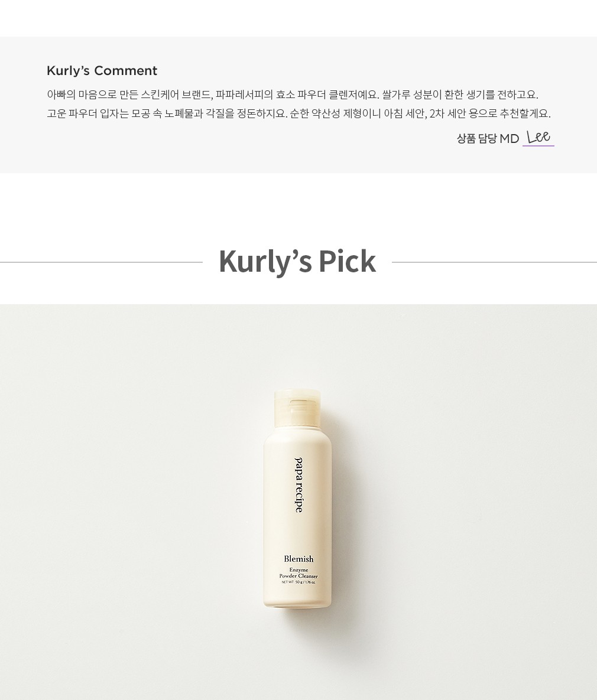The height and width of the screenshot is (700, 597).
Task: Click the Kurly's Comment heading
Action: point(102,71)
